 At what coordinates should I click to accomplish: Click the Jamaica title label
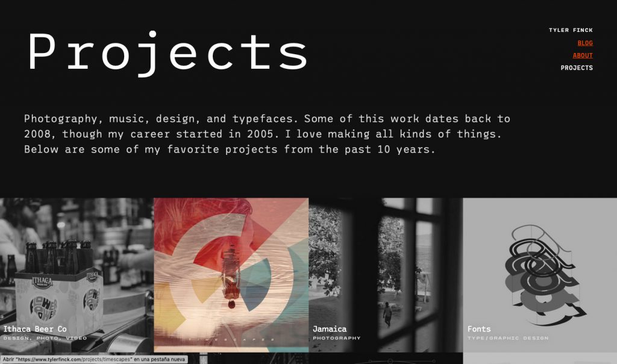coord(330,329)
